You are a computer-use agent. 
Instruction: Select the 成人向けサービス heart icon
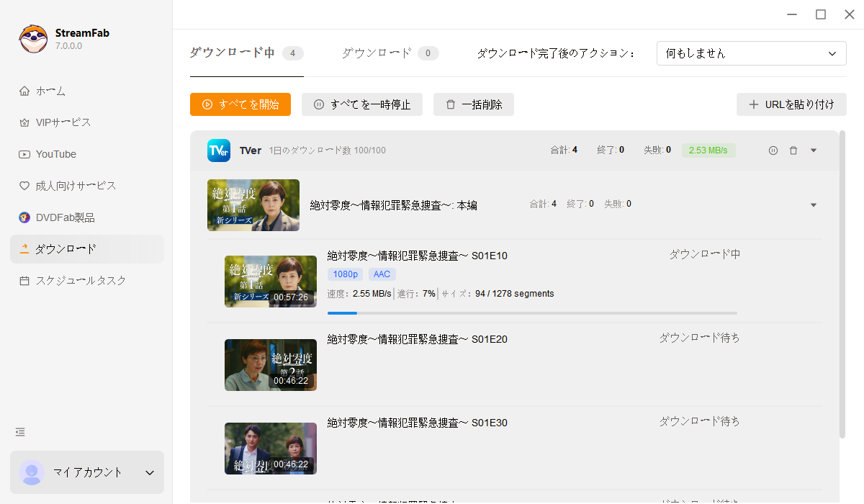click(24, 185)
